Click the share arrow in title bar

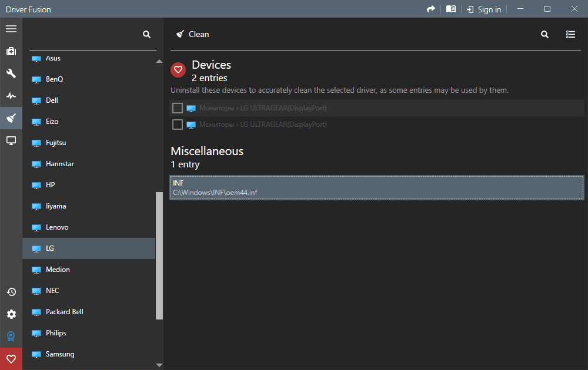click(x=431, y=9)
